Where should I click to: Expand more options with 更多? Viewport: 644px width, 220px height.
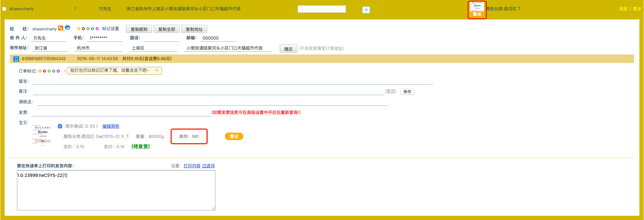coord(637,9)
